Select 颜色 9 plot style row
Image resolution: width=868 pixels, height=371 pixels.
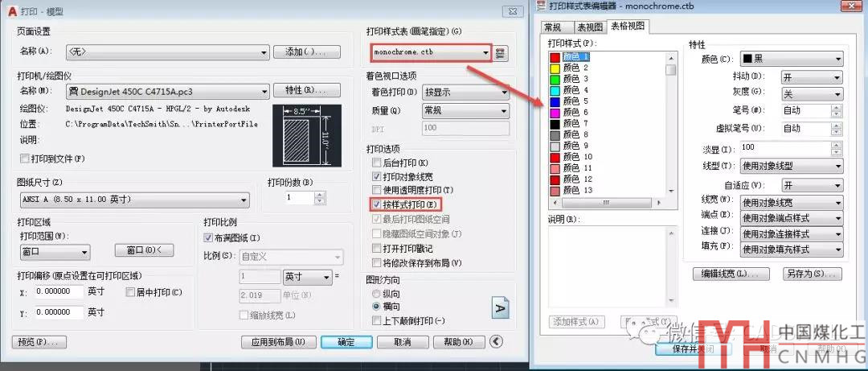click(x=569, y=146)
